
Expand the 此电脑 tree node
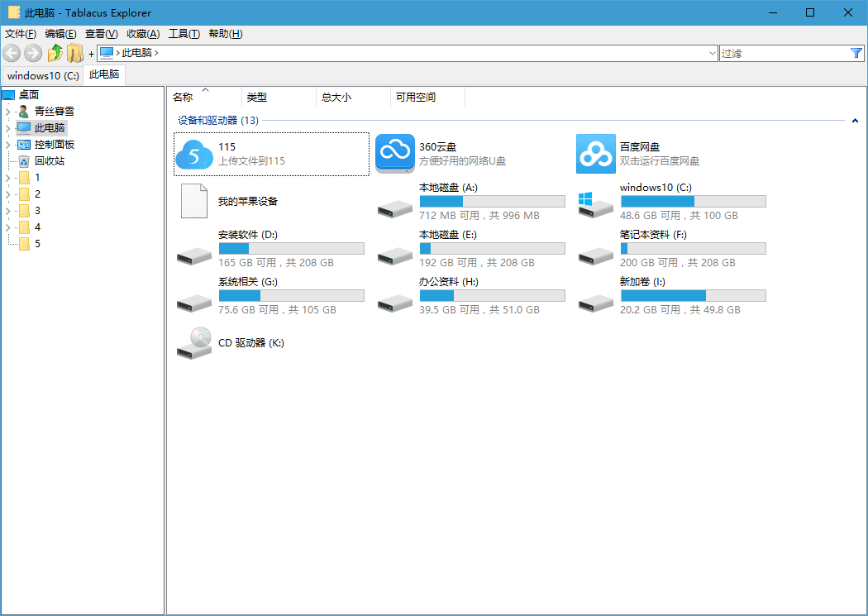(x=7, y=128)
